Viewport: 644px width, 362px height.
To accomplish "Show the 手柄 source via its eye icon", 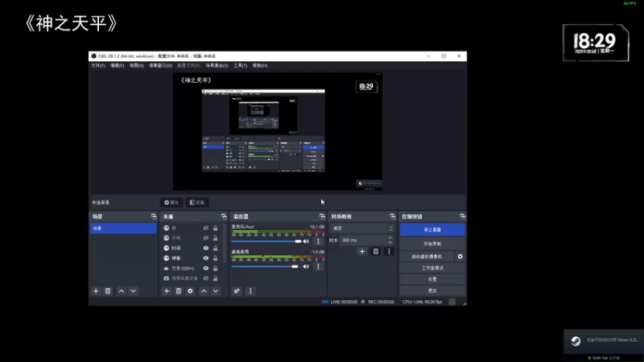I will [x=206, y=238].
